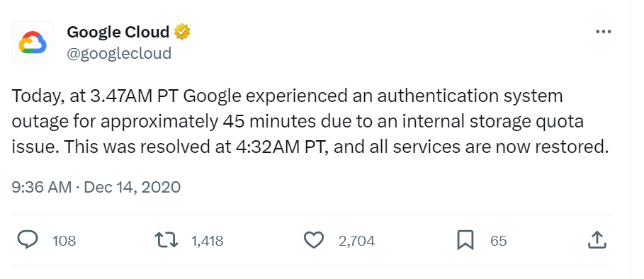Click the 108 replies count
The image size is (644, 279).
click(x=64, y=241)
